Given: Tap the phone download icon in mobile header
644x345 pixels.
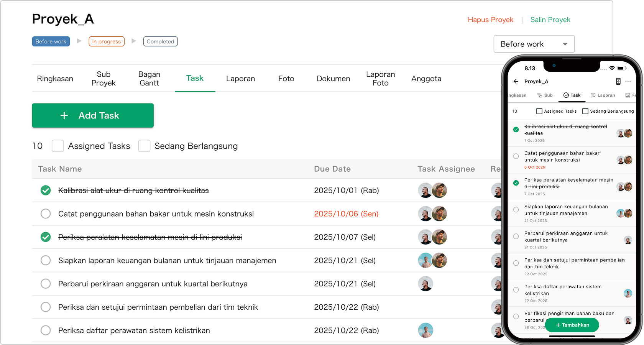Looking at the screenshot, I should (x=618, y=81).
